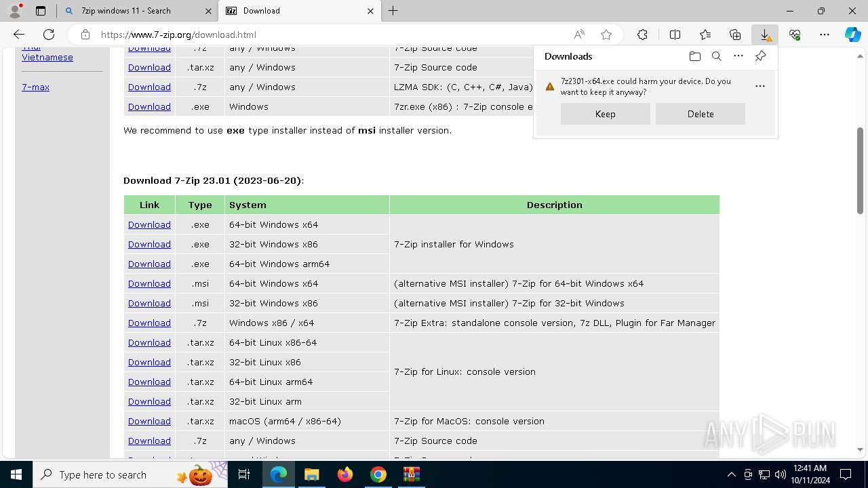Download 23.01 .exe for 64-bit Windows arm64
Screen dimensions: 868x488
click(x=149, y=264)
